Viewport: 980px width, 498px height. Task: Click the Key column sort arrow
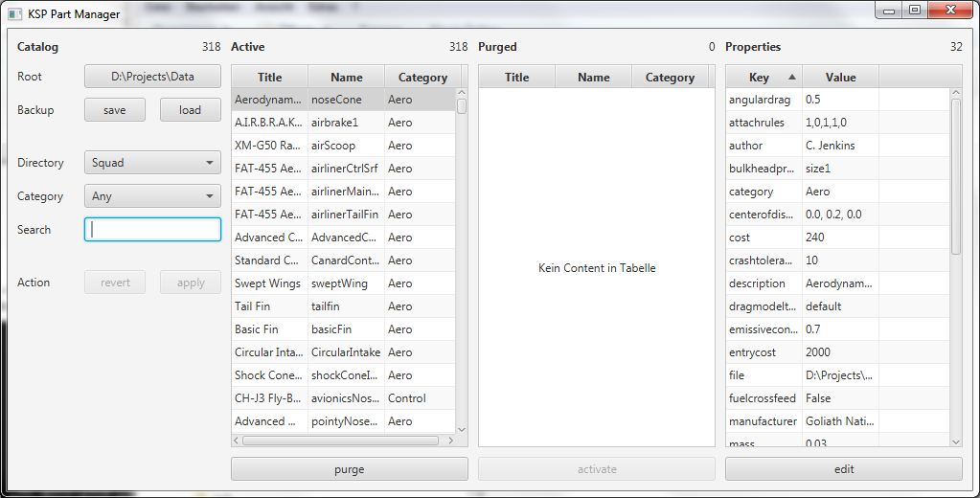[x=792, y=77]
